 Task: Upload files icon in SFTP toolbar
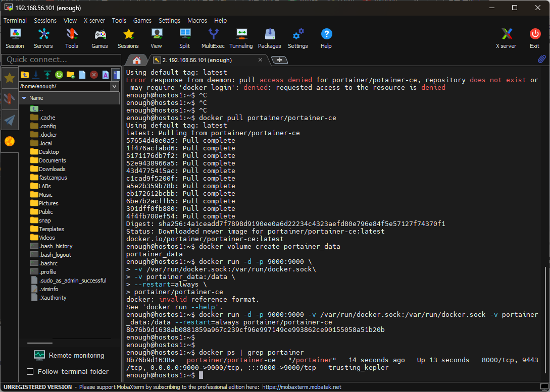[47, 74]
